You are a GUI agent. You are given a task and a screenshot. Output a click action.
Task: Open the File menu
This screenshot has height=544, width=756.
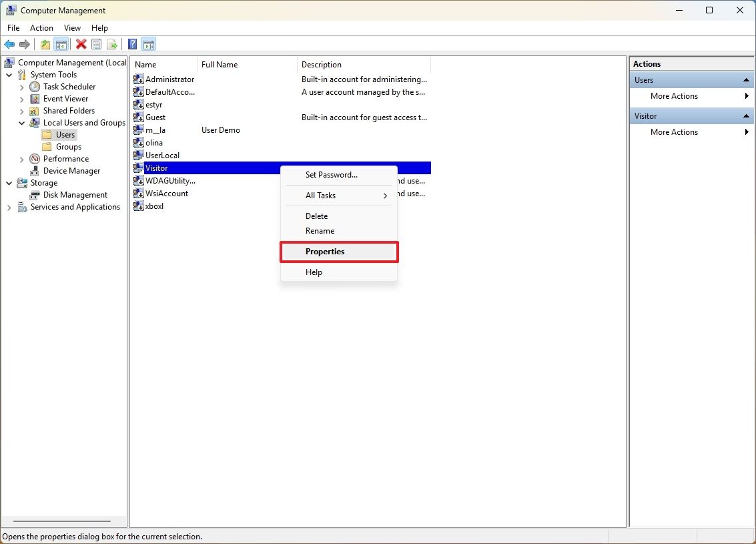pos(13,28)
